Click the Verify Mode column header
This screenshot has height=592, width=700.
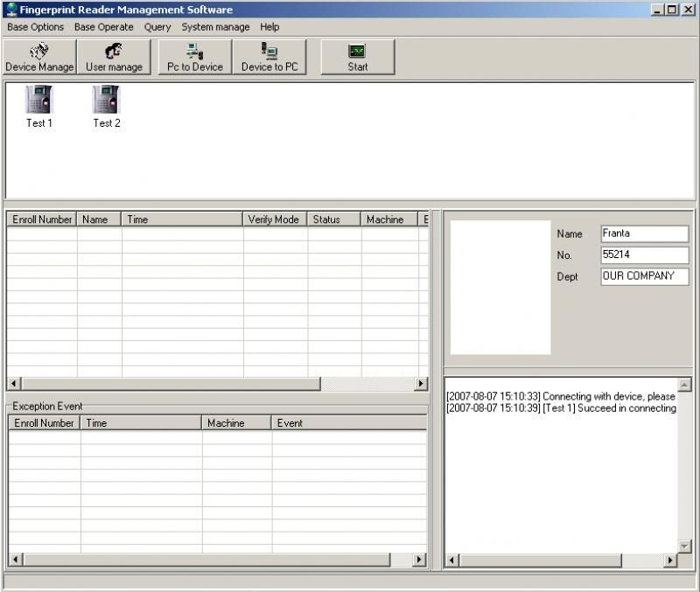[275, 219]
